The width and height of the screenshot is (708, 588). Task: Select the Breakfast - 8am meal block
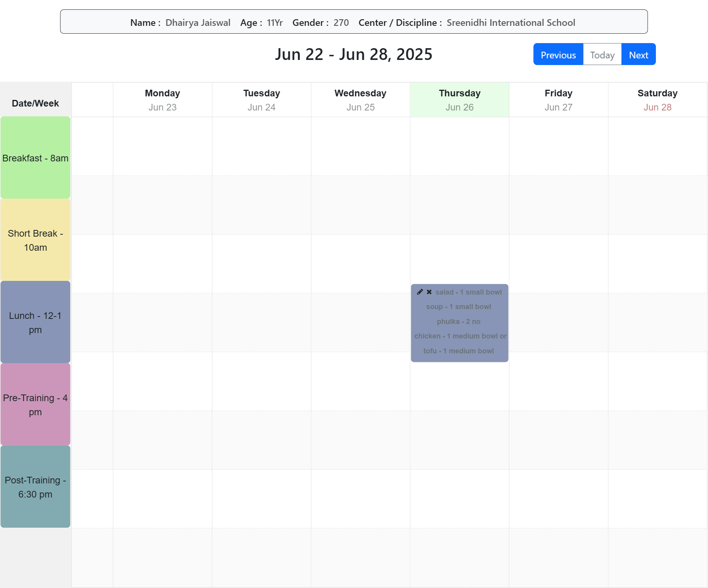pyautogui.click(x=35, y=158)
